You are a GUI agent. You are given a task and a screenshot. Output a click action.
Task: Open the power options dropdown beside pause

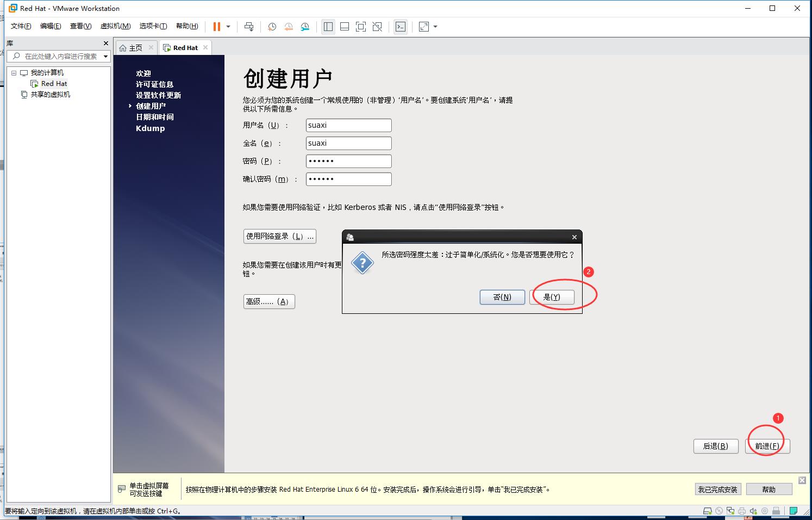[x=228, y=26]
